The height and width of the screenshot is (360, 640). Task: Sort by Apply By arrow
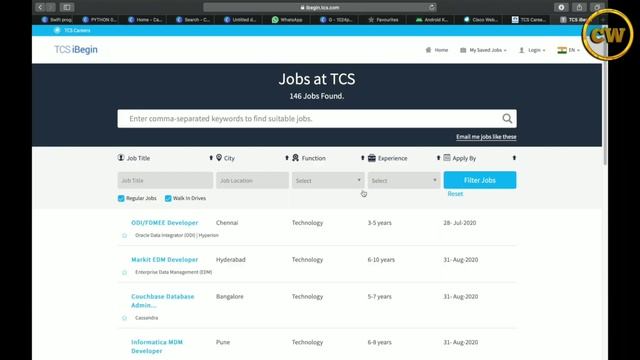tap(514, 158)
